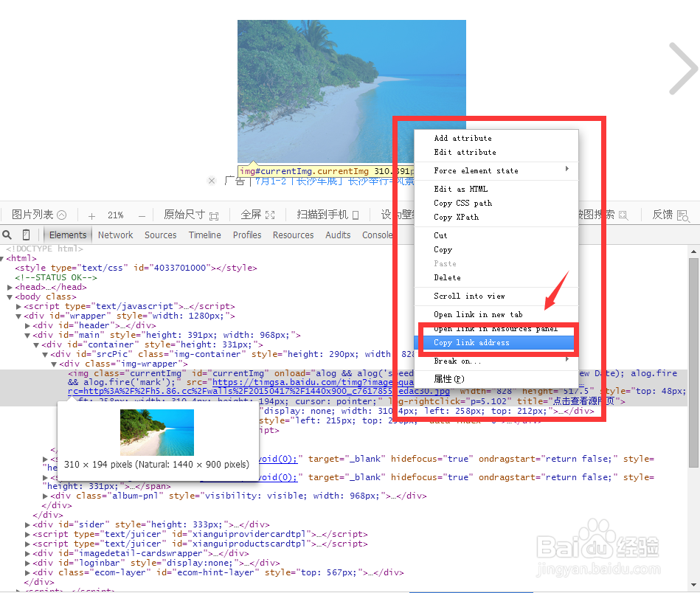Screen dimensions: 700x593
Task: Collapse the div id container node
Action: (37, 344)
